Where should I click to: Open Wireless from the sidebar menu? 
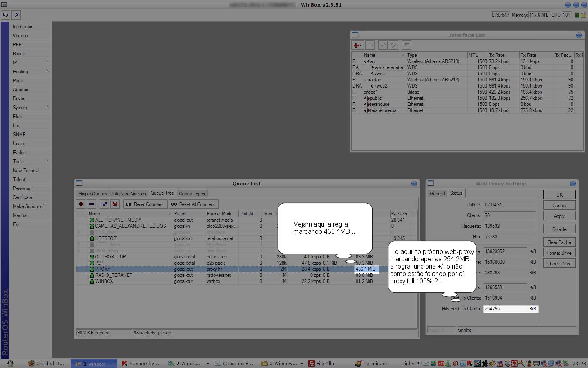[21, 36]
